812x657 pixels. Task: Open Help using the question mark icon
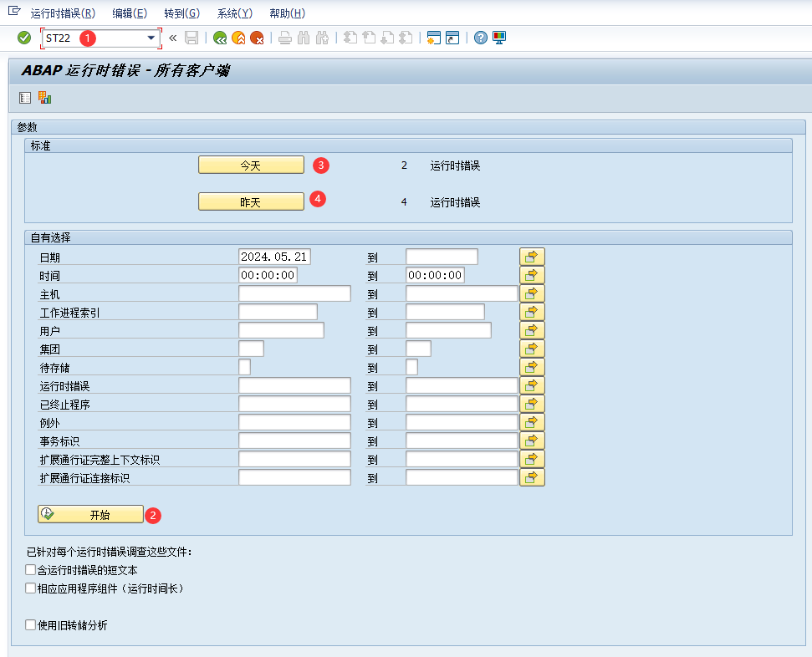coord(479,38)
